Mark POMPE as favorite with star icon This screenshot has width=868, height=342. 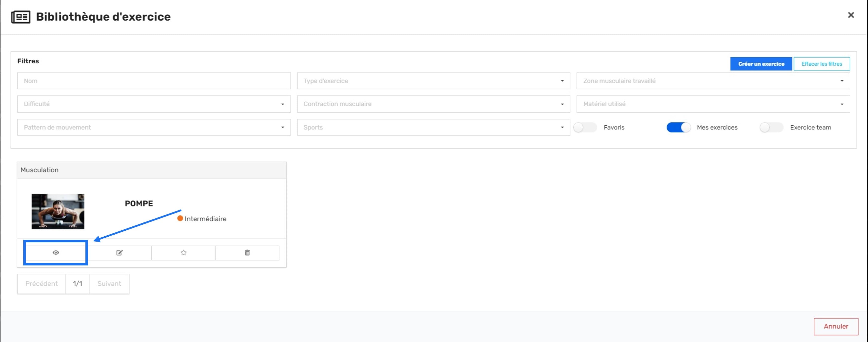[183, 253]
